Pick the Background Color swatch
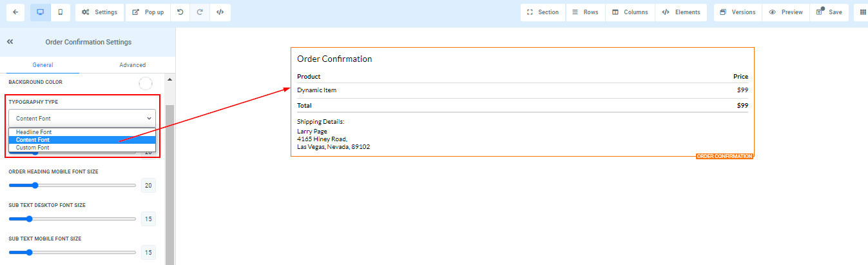868x265 pixels. (x=146, y=83)
